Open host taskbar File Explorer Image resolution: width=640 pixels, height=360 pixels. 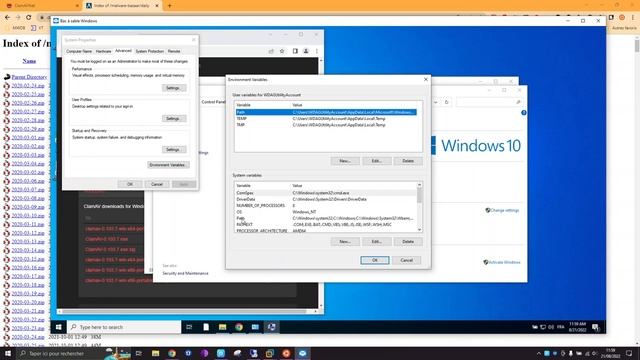tap(156, 353)
